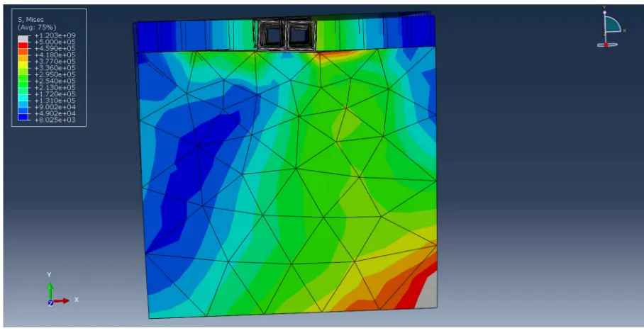
Task: Click legend value +1.310e+05
Action: pos(55,101)
